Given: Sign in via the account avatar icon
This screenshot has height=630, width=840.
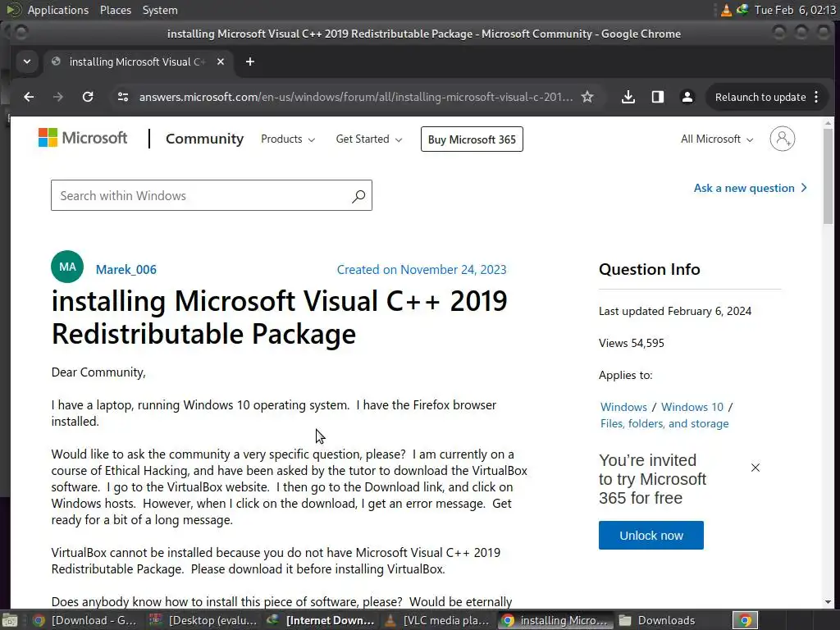Looking at the screenshot, I should [782, 139].
